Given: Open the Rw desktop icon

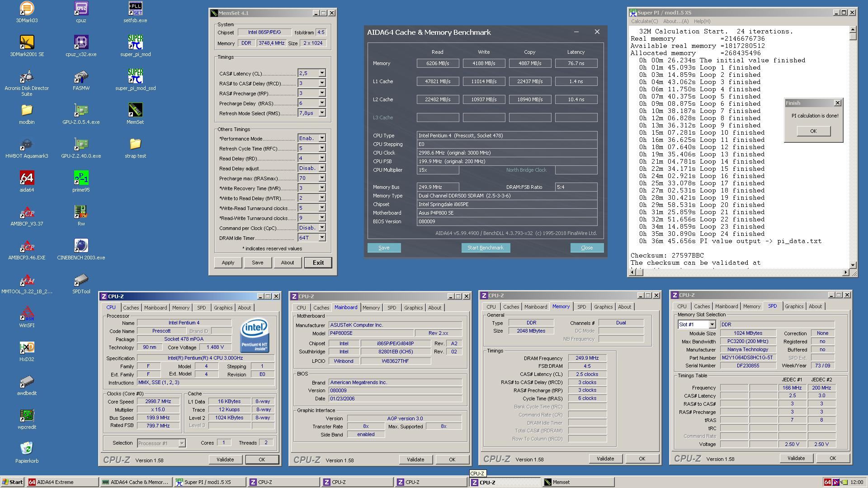Looking at the screenshot, I should point(81,215).
